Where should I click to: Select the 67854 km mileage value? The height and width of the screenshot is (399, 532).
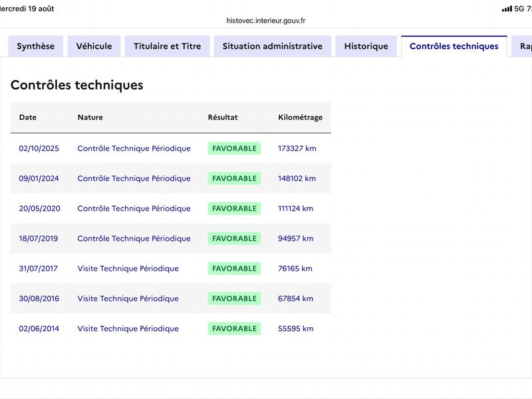(295, 299)
